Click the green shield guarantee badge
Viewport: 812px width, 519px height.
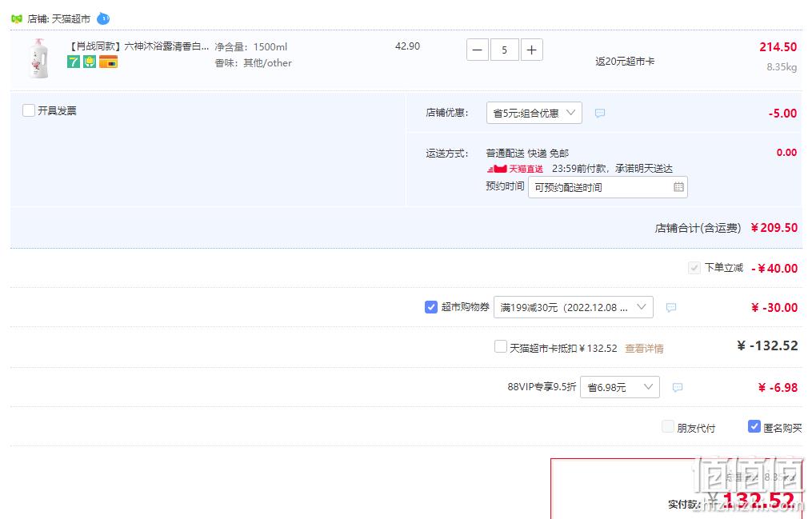click(90, 62)
